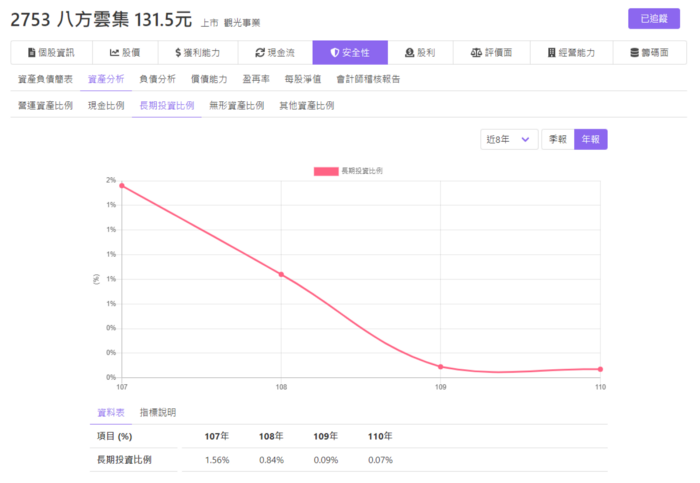Click the shield icon on 安全性 tab
This screenshot has width=700, height=483.
335,53
